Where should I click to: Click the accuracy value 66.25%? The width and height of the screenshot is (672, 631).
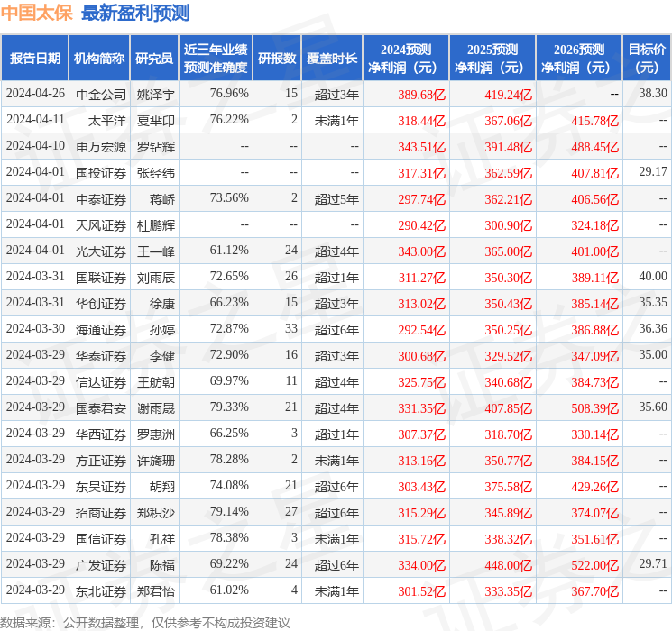coord(229,433)
